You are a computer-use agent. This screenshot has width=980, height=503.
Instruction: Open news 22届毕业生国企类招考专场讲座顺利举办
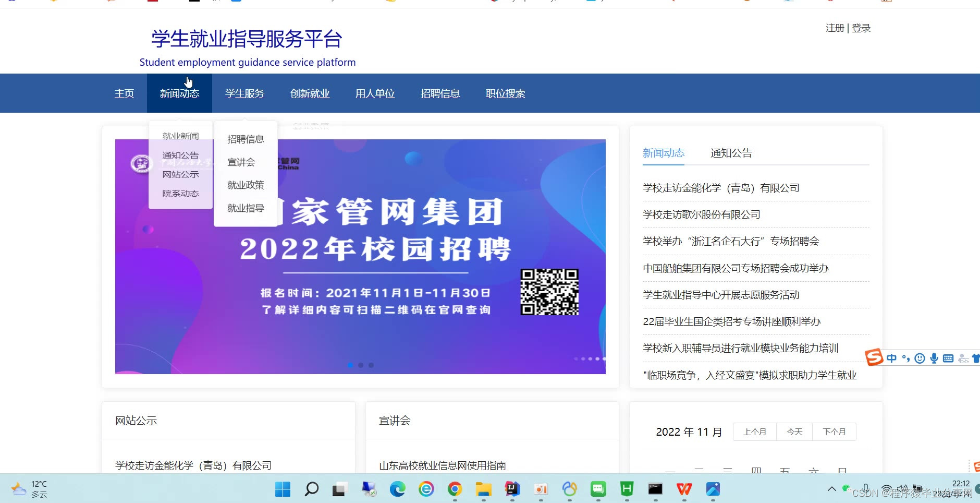(731, 321)
